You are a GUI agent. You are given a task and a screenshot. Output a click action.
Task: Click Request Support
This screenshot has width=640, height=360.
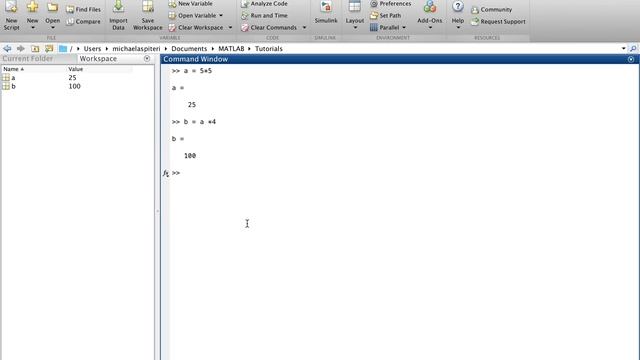[498, 21]
